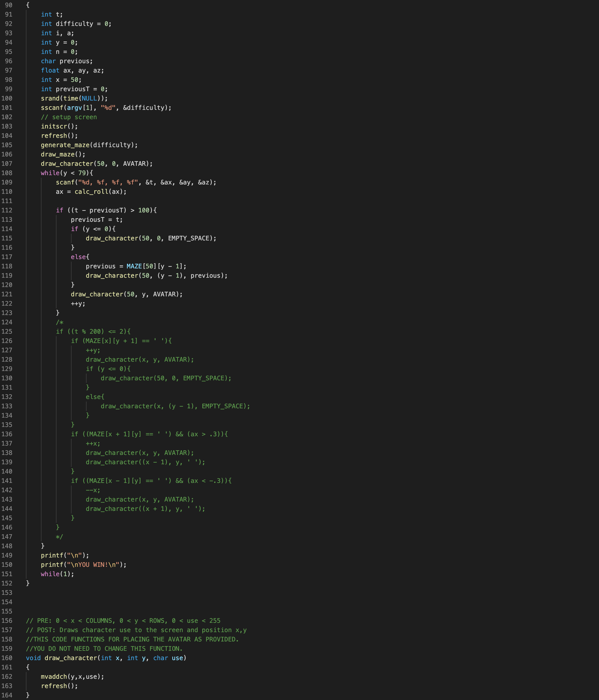Click the opening '/*' comment marker
Viewport: 599px width, 700px height.
[x=60, y=322]
